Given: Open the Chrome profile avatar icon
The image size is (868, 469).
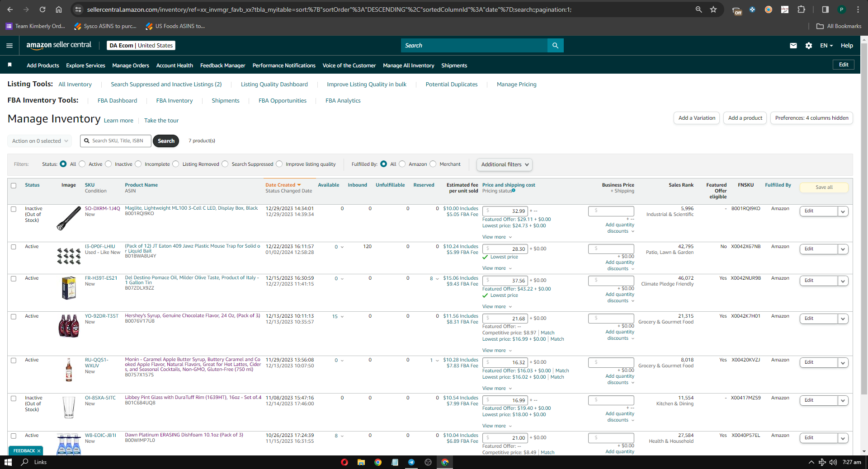Looking at the screenshot, I should [841, 9].
